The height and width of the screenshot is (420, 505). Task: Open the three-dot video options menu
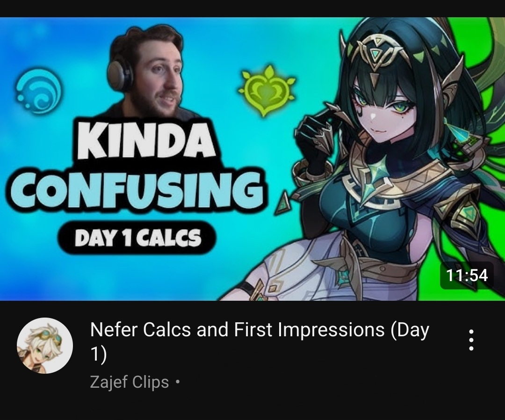[471, 340]
